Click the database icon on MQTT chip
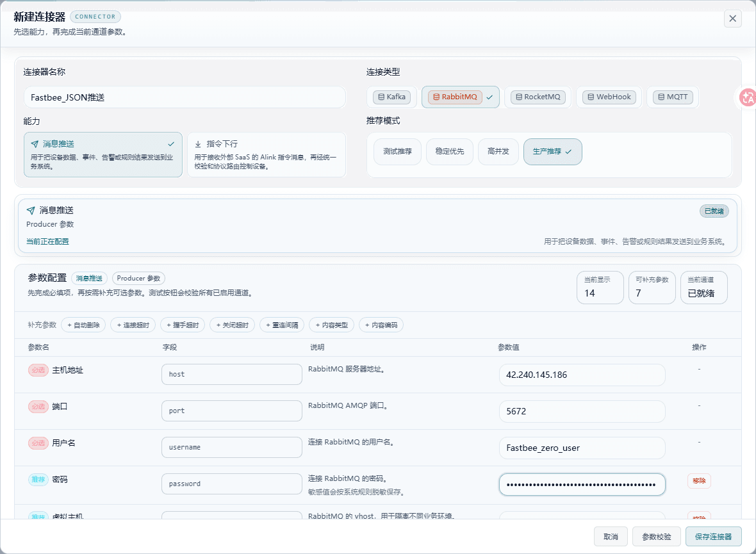 pyautogui.click(x=661, y=97)
